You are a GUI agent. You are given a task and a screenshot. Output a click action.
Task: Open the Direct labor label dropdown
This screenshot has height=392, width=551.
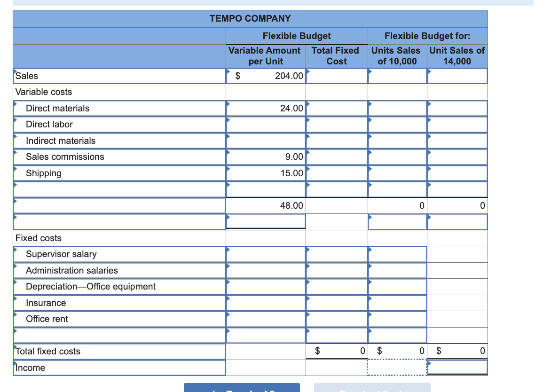click(119, 125)
